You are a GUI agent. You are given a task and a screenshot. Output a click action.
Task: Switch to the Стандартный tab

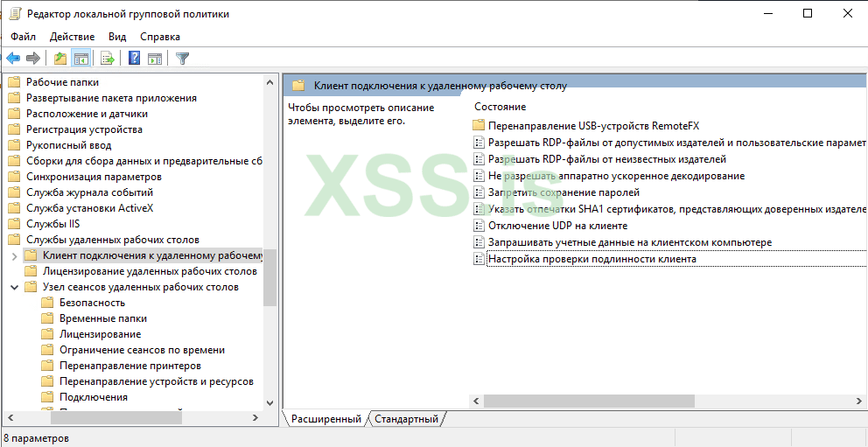point(406,419)
